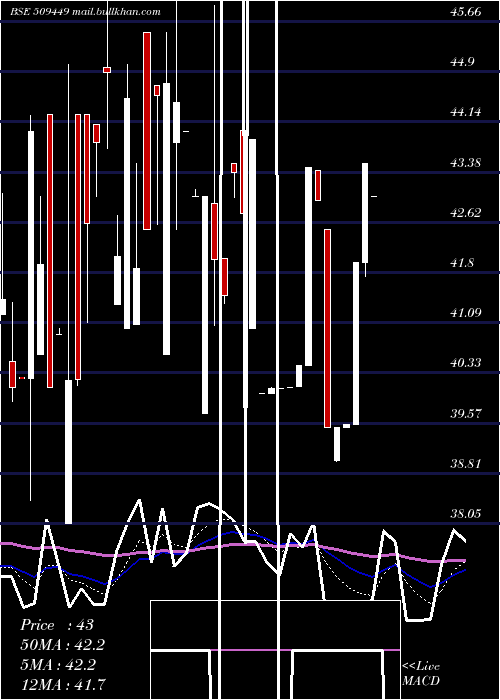Click the 'BSE 509449 mail.bullkhan.com' header text
The width and height of the screenshot is (500, 700).
(x=85, y=12)
